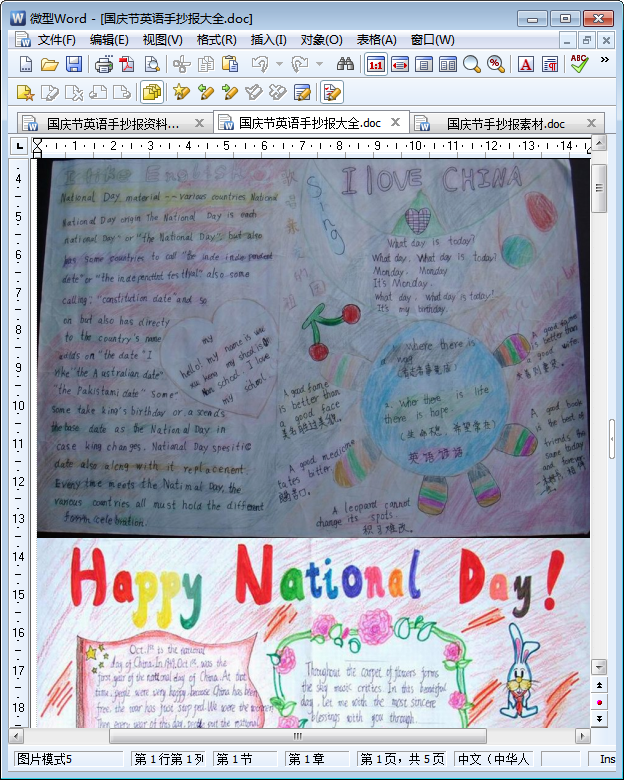Image resolution: width=624 pixels, height=780 pixels.
Task: Open the 窗口(W) menu
Action: (x=432, y=40)
